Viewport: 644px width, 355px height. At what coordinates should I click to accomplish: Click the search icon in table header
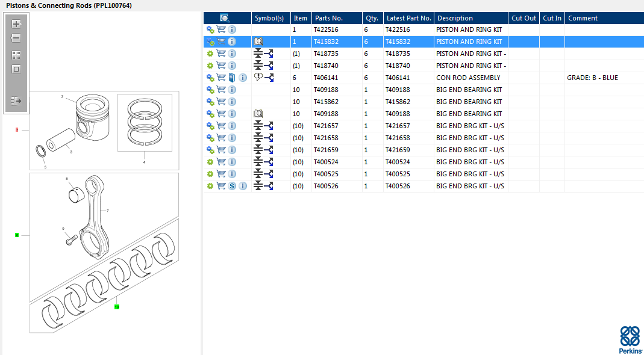[x=225, y=18]
